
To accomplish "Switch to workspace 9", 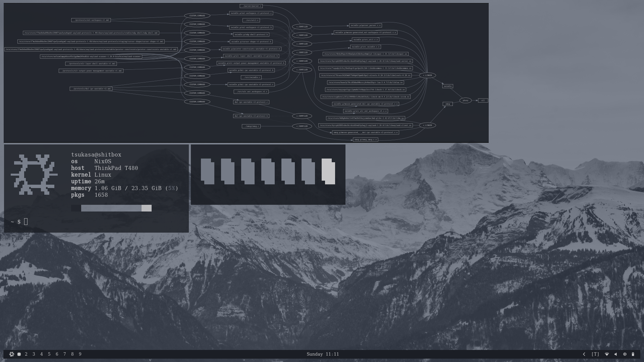I will (80, 354).
